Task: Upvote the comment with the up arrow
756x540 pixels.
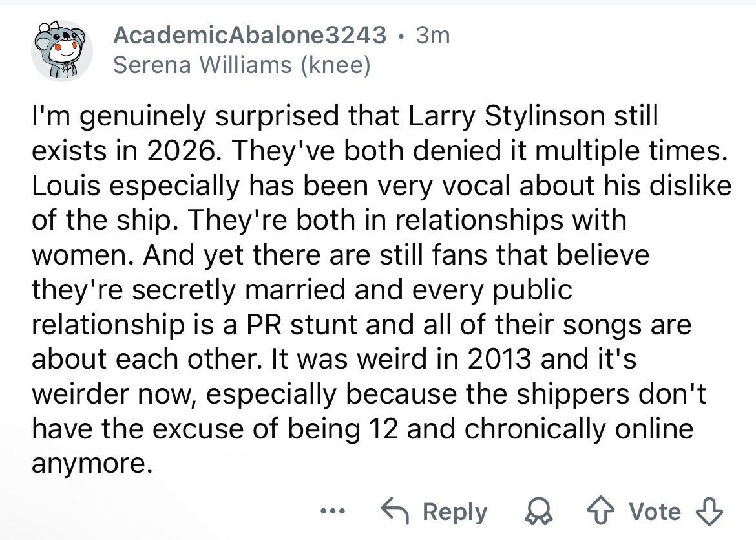Action: click(x=600, y=512)
